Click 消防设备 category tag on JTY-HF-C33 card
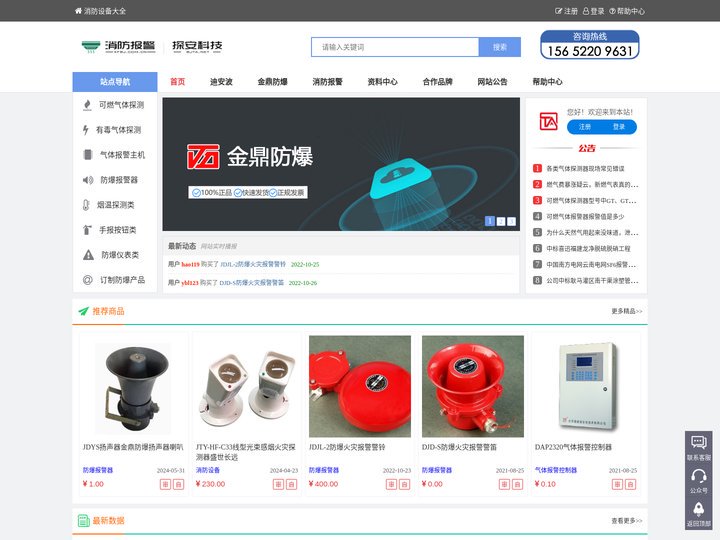The width and height of the screenshot is (720, 540). coord(208,470)
